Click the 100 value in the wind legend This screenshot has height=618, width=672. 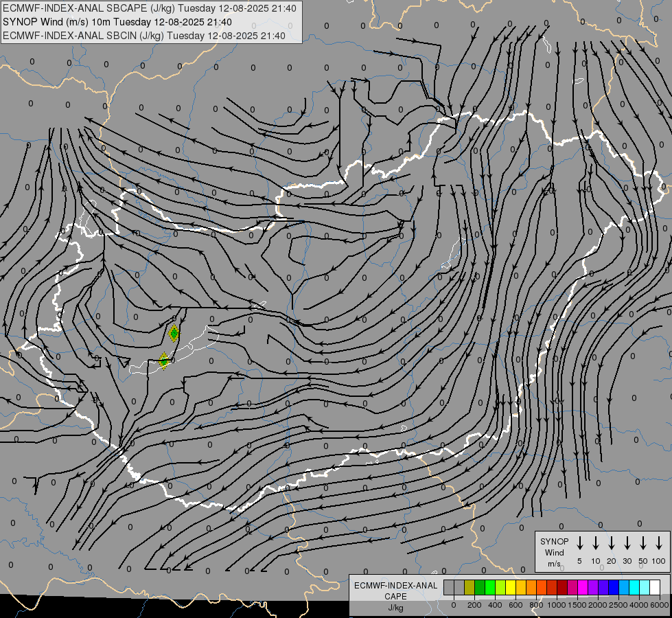coord(659,561)
